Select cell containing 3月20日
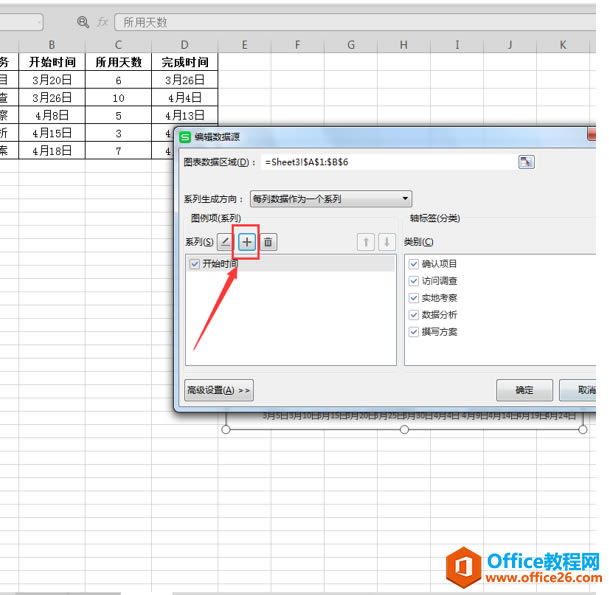Image resolution: width=609 pixels, height=595 pixels. tap(52, 80)
